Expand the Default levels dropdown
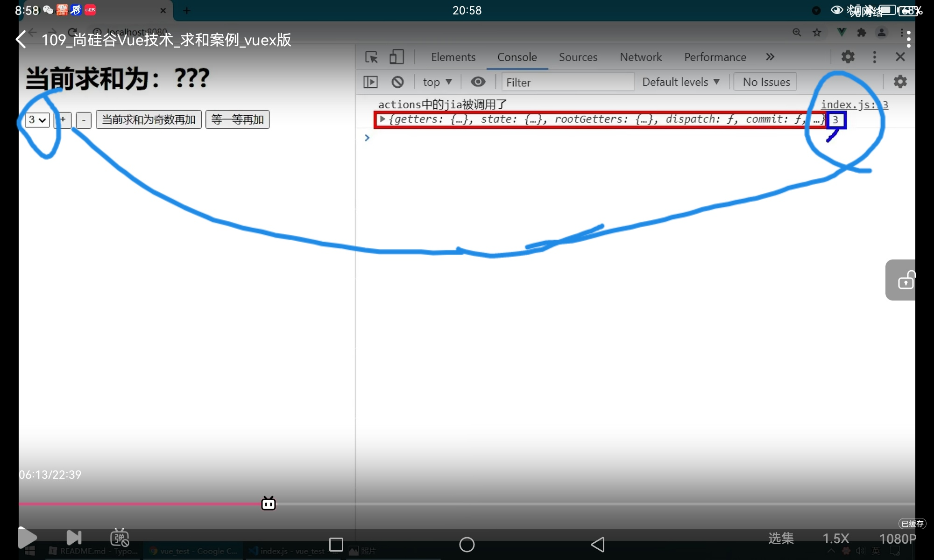Viewport: 934px width, 560px height. (x=680, y=82)
